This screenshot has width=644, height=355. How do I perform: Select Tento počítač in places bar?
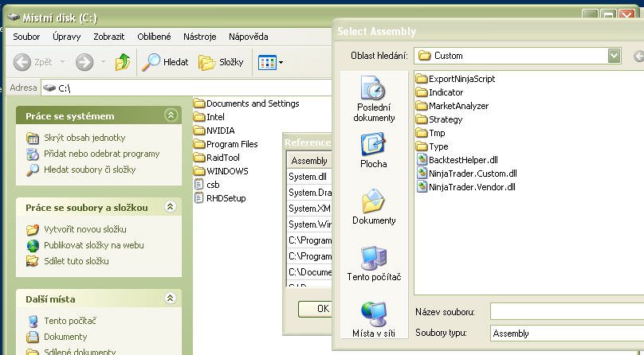pos(374,263)
